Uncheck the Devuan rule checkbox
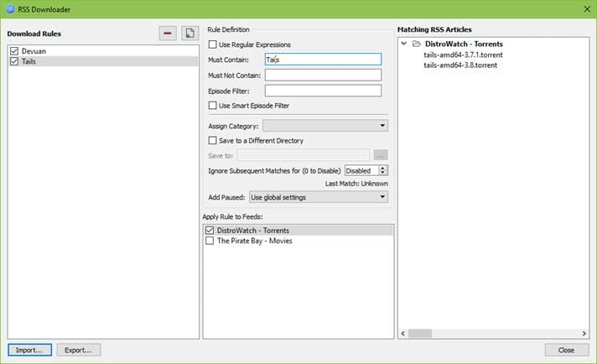 pyautogui.click(x=14, y=51)
